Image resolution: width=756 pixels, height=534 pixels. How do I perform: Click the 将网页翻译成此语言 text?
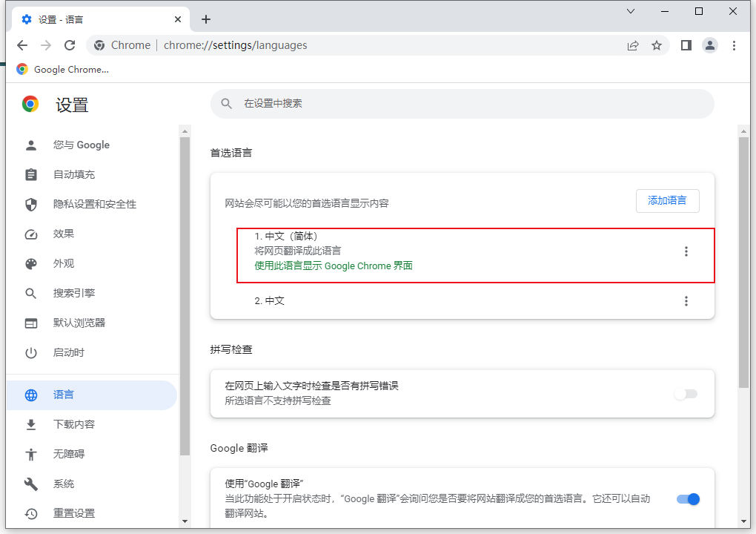297,251
